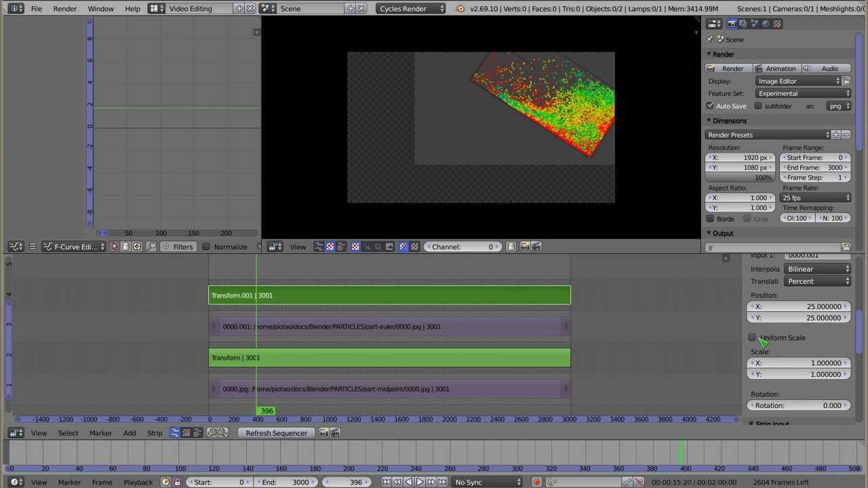Enable the Normalize checkbox
This screenshot has height=488, width=868.
coord(206,247)
